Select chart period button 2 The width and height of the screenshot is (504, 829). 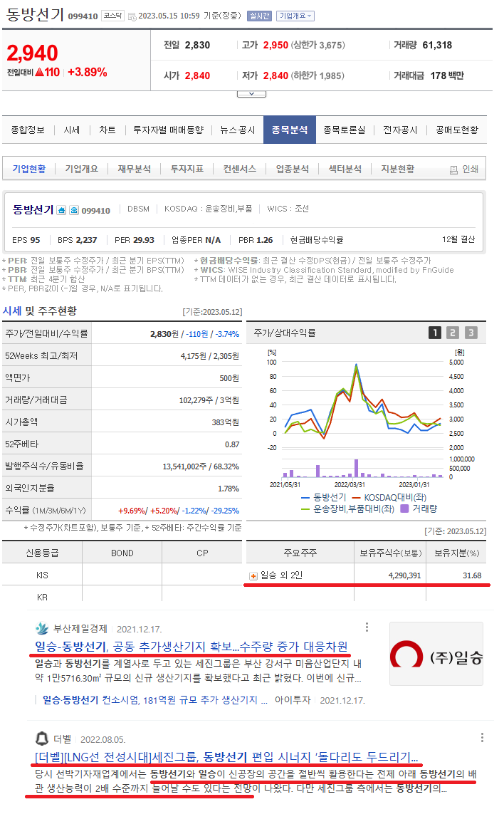point(453,333)
